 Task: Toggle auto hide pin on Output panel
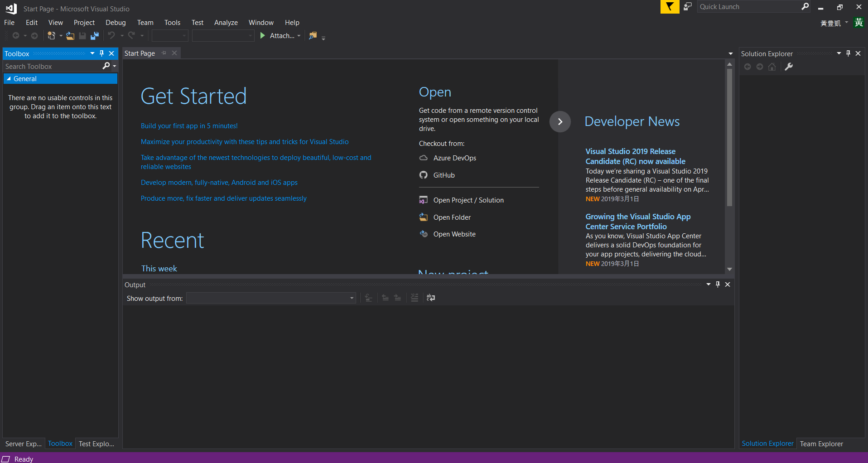pos(718,285)
